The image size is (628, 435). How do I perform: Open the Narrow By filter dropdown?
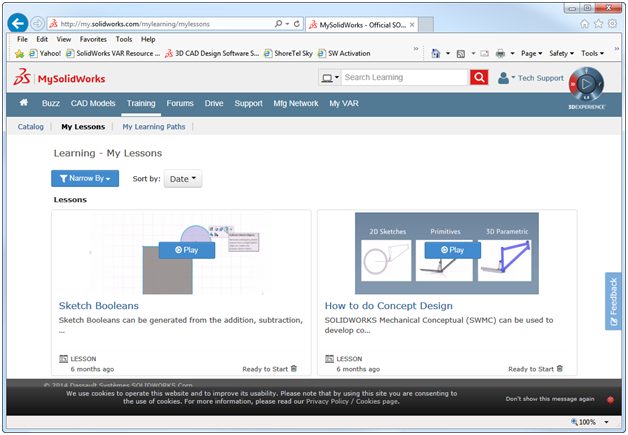coord(85,178)
